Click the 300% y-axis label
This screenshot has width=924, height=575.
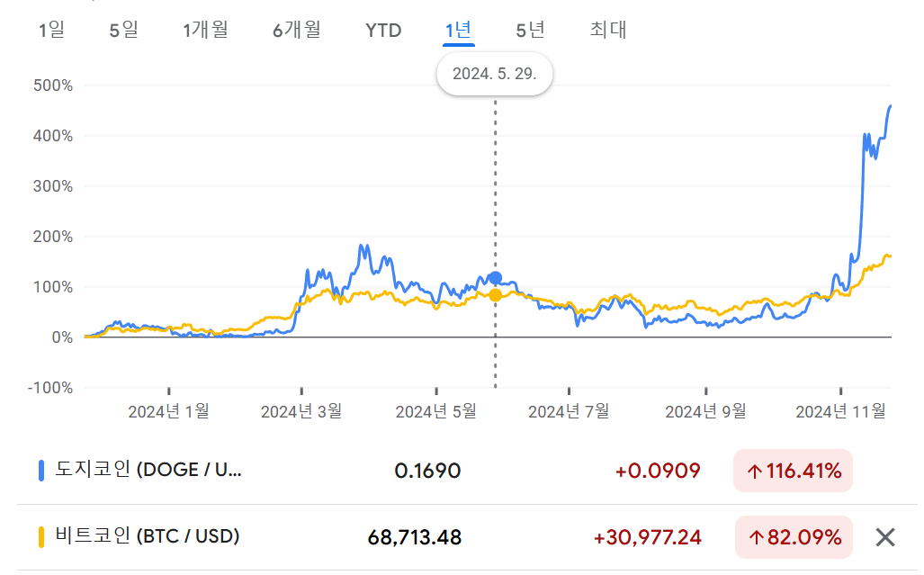point(53,186)
